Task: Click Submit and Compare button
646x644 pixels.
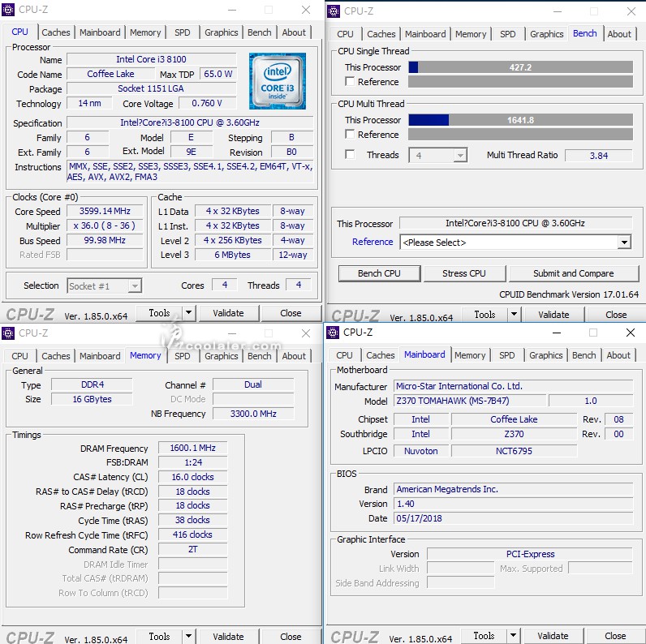Action: click(574, 273)
